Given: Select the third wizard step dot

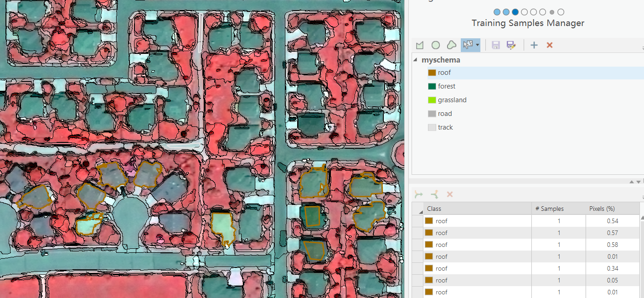Looking at the screenshot, I should [x=515, y=12].
